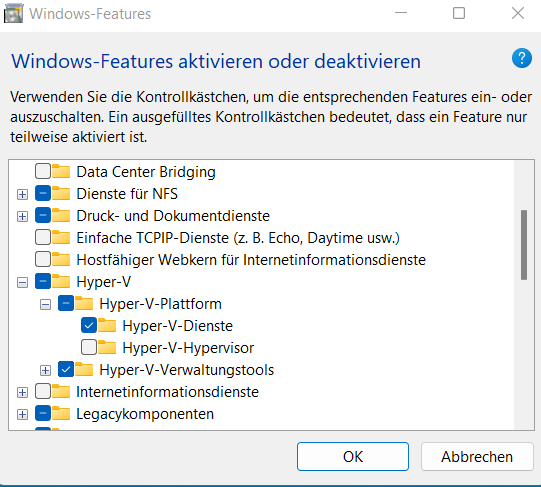Select the Hyper-V-Dienste label
541x487 pixels.
click(x=178, y=326)
